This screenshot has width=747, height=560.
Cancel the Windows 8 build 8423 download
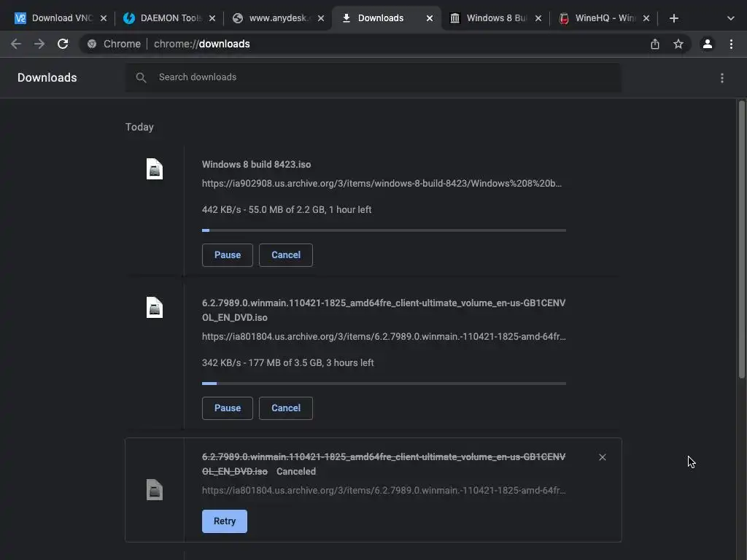(x=286, y=254)
